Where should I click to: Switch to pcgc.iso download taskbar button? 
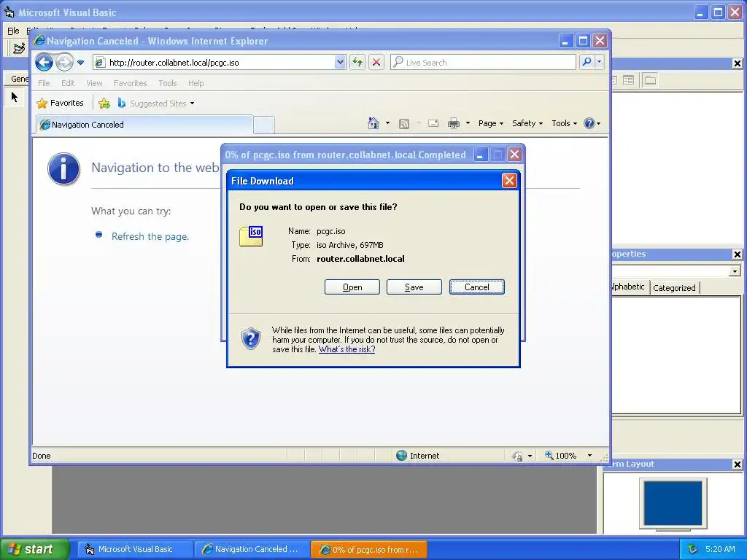[x=368, y=549]
